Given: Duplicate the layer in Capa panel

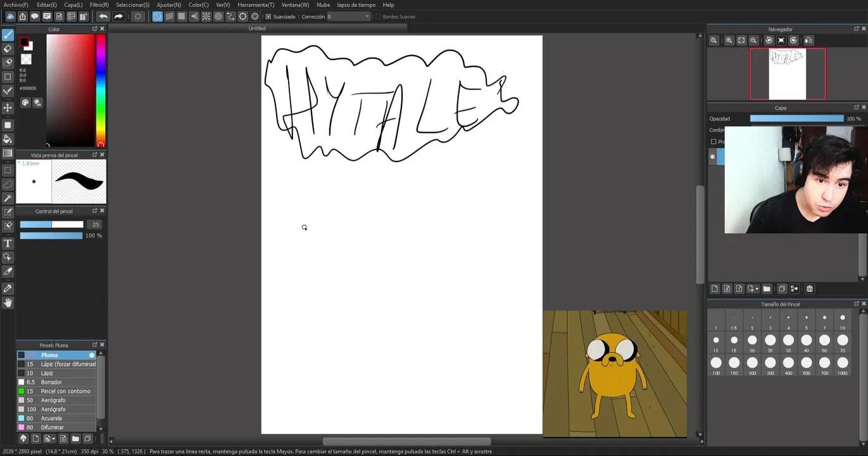Looking at the screenshot, I should click(x=782, y=289).
